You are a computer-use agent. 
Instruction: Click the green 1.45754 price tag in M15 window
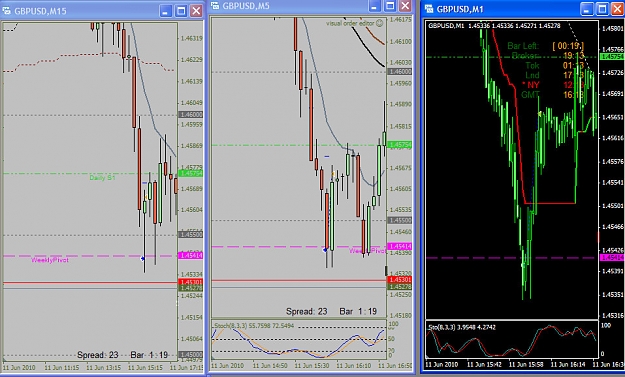coord(191,173)
